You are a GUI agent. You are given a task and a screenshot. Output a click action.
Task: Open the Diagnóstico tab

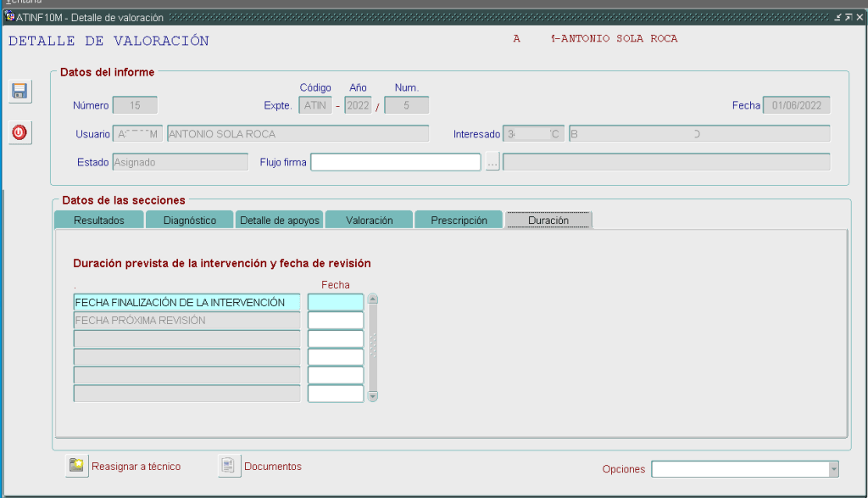188,221
